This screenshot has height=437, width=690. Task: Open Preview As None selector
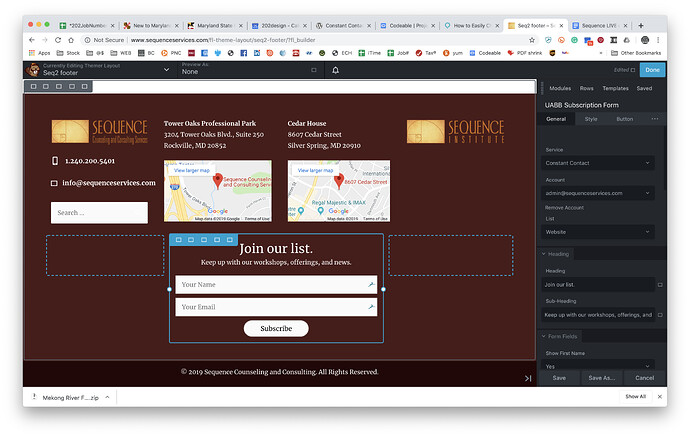[249, 69]
